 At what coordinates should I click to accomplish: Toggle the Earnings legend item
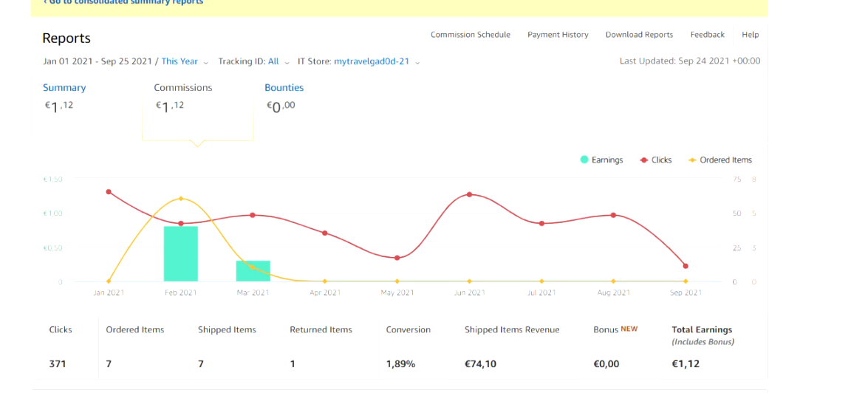click(601, 160)
